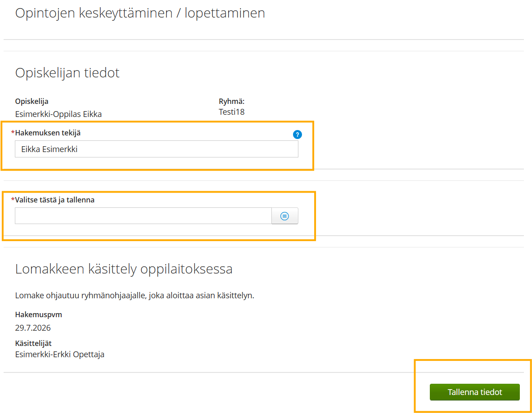The width and height of the screenshot is (532, 413).
Task: Click the Valitse tästä ja tallenna label
Action: (54, 200)
